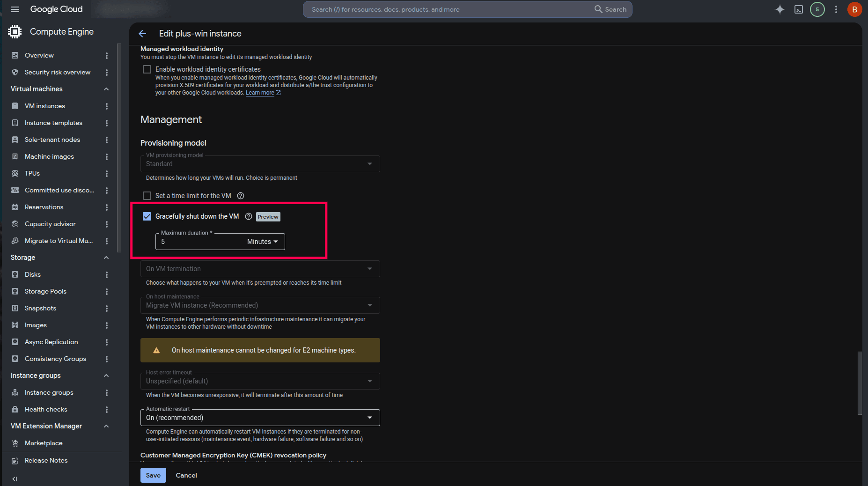The height and width of the screenshot is (486, 868).
Task: Open more options for Snapshots
Action: (107, 308)
